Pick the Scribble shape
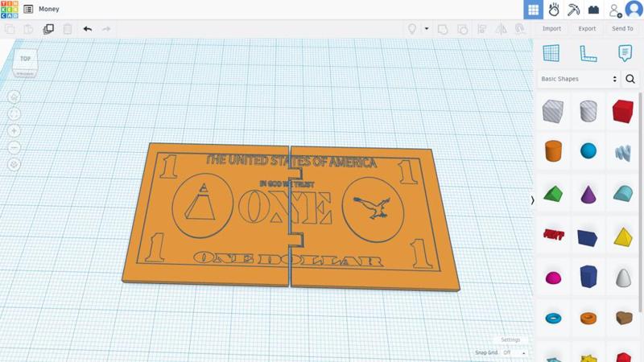 click(623, 153)
